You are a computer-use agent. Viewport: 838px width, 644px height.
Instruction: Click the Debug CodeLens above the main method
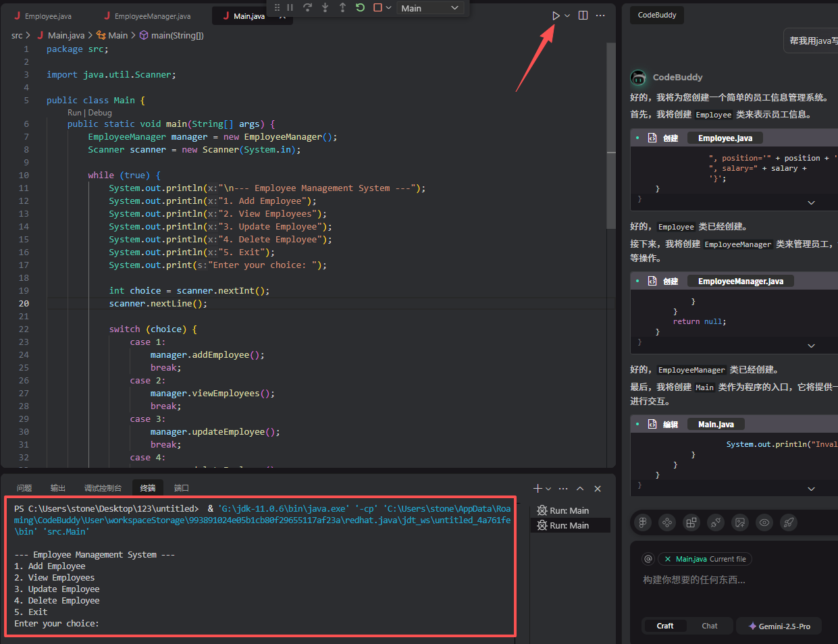coord(100,113)
